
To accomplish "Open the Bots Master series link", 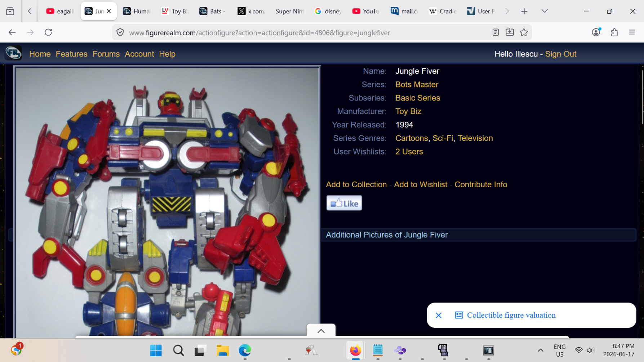I will [x=417, y=85].
